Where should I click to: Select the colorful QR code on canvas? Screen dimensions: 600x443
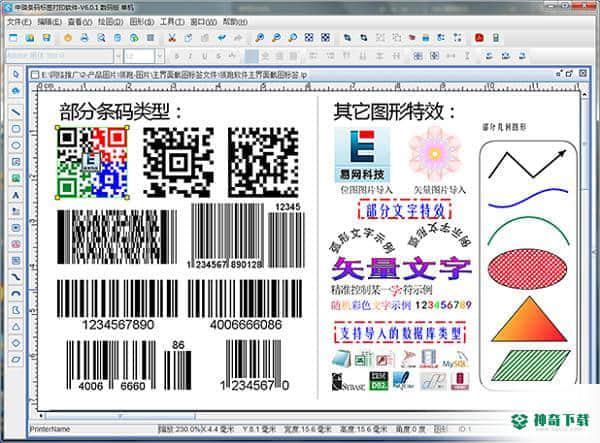tap(92, 163)
